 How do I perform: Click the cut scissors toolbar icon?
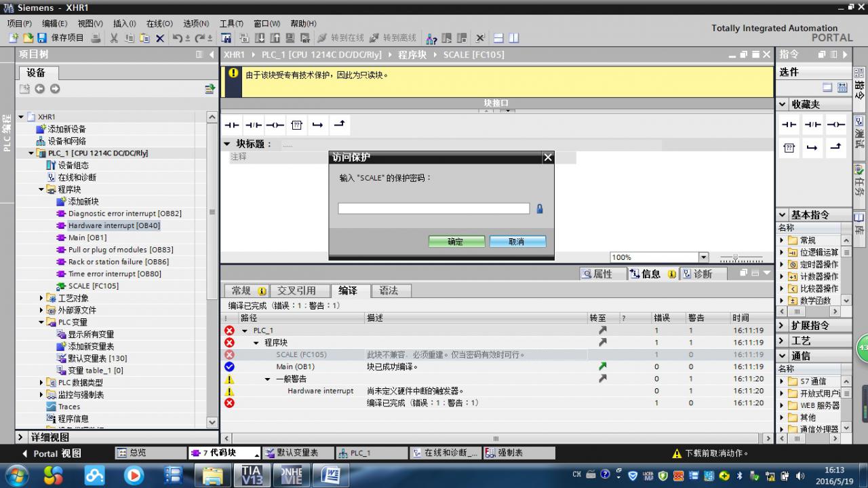point(114,39)
